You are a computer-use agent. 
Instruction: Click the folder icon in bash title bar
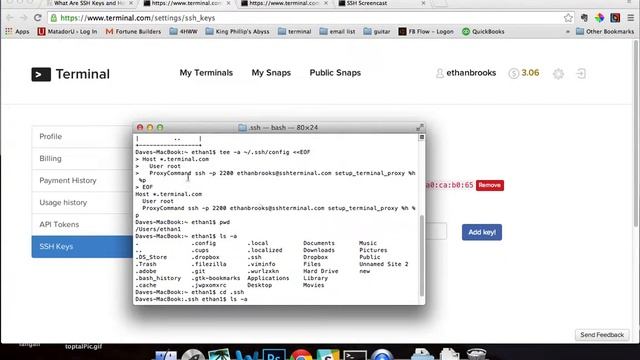pyautogui.click(x=242, y=128)
